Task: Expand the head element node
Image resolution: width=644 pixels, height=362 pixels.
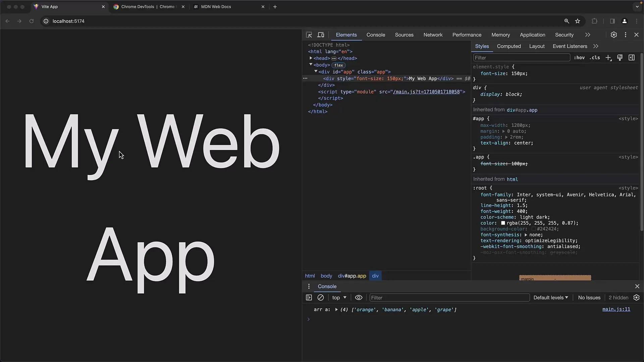Action: pyautogui.click(x=311, y=58)
